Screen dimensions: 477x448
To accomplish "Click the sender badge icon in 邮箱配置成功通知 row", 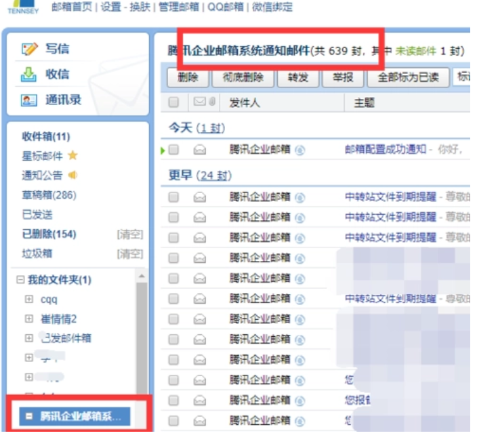I will coord(300,150).
